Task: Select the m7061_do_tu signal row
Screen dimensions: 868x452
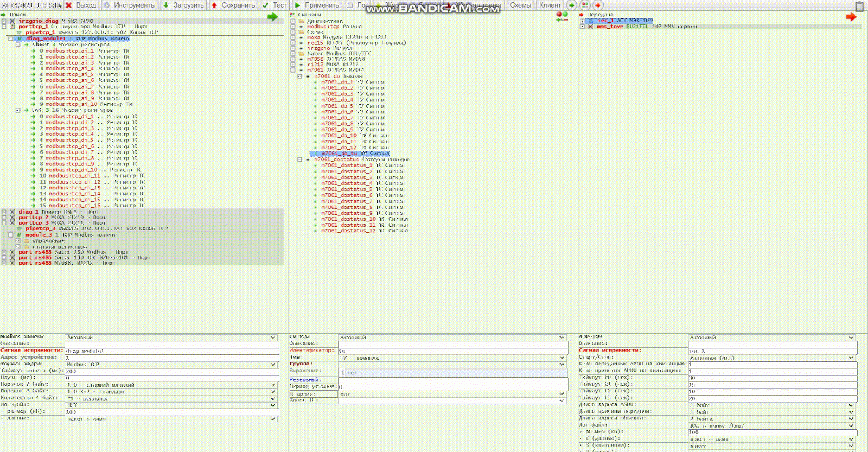Action: click(x=350, y=154)
